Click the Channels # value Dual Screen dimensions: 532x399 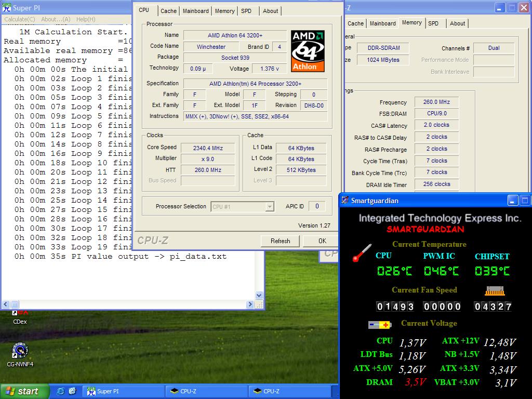click(x=494, y=48)
